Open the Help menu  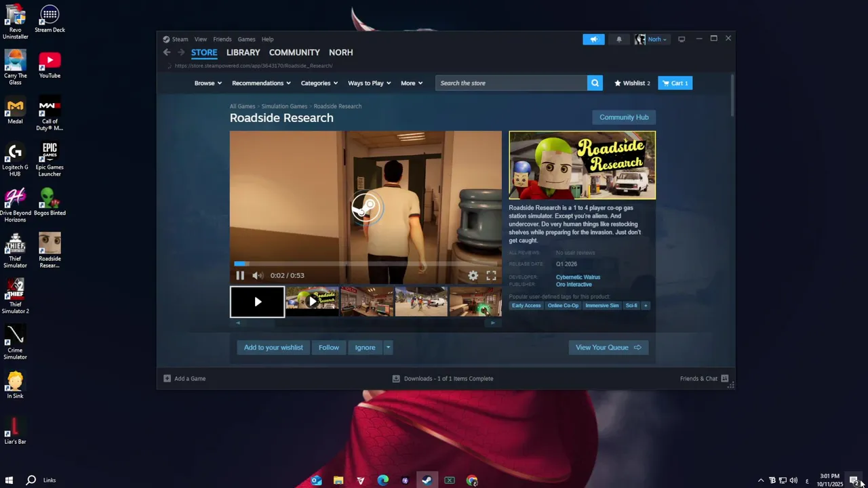267,39
